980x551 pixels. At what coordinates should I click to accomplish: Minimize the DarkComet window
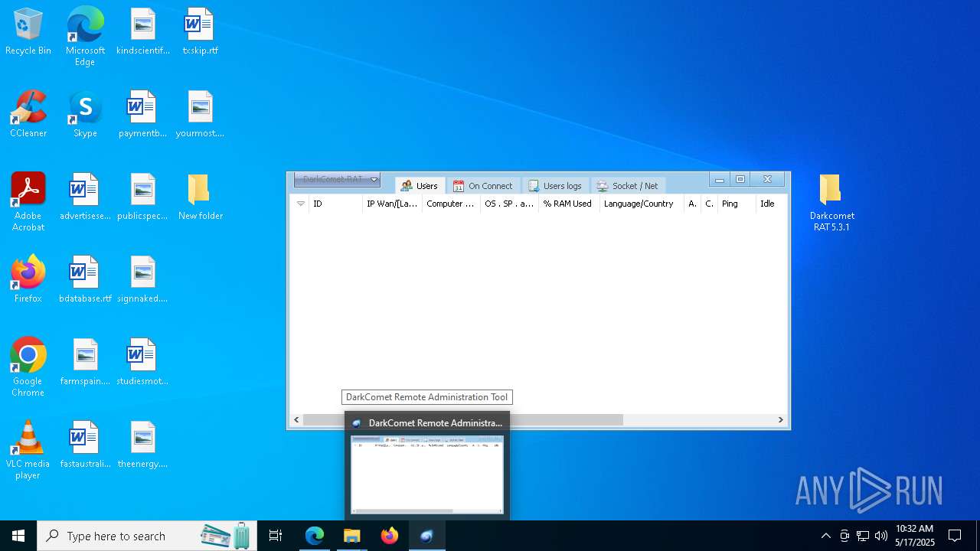click(719, 180)
